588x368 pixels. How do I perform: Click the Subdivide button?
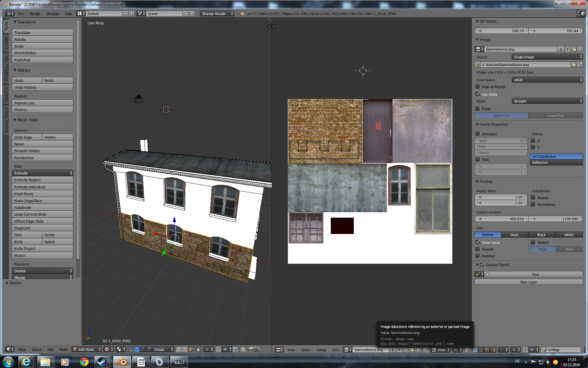click(x=43, y=207)
